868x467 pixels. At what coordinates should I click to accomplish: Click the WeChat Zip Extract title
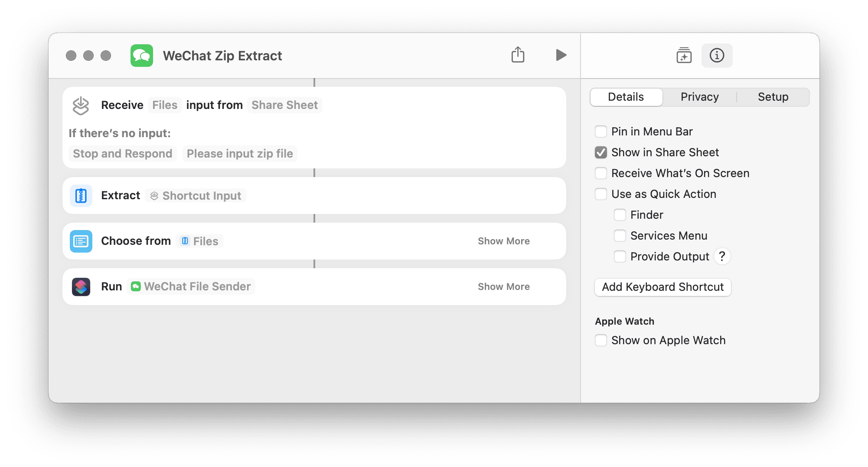[x=222, y=56]
